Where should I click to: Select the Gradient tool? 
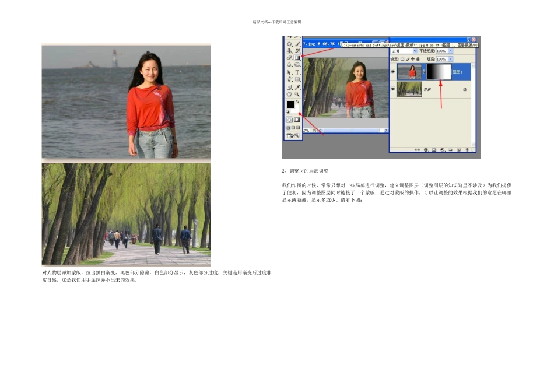(x=297, y=58)
